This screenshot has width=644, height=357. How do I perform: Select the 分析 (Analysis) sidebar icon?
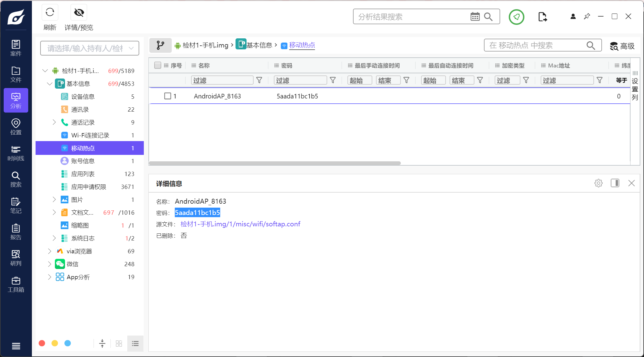pyautogui.click(x=16, y=100)
